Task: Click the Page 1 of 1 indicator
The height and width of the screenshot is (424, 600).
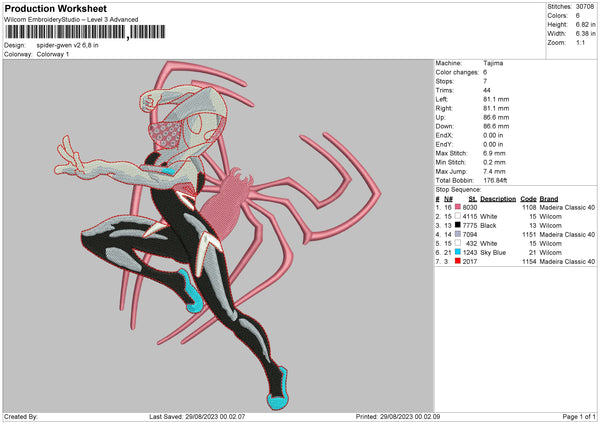Action: [x=579, y=416]
